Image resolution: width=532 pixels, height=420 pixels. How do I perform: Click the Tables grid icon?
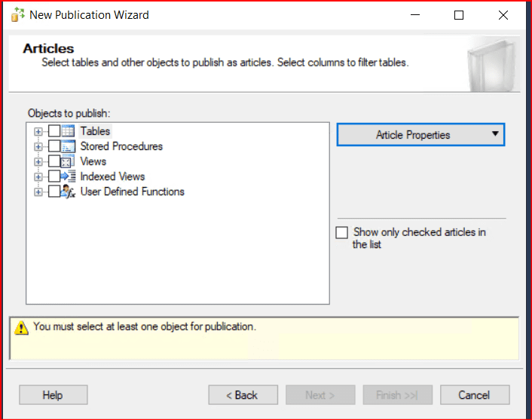tap(68, 131)
